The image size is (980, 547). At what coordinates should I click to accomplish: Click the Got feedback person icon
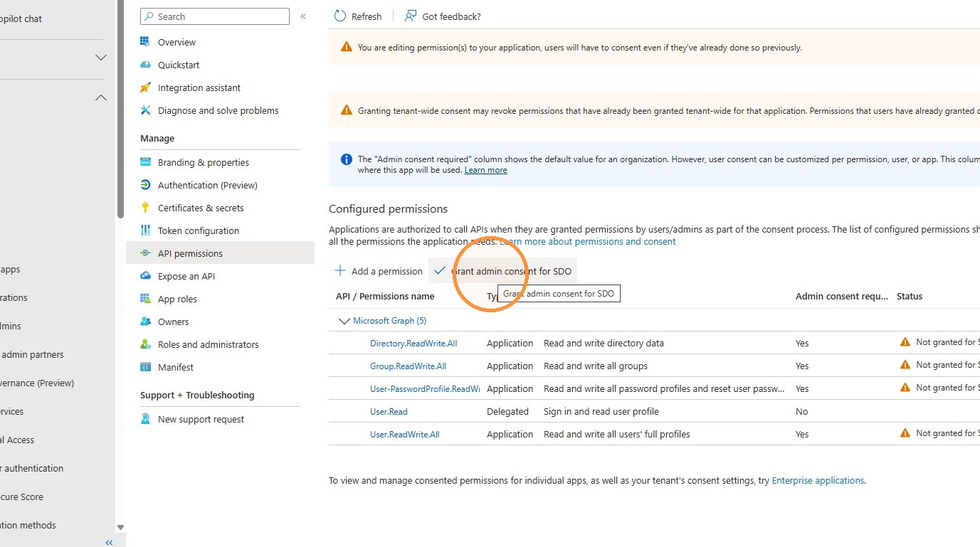(411, 16)
